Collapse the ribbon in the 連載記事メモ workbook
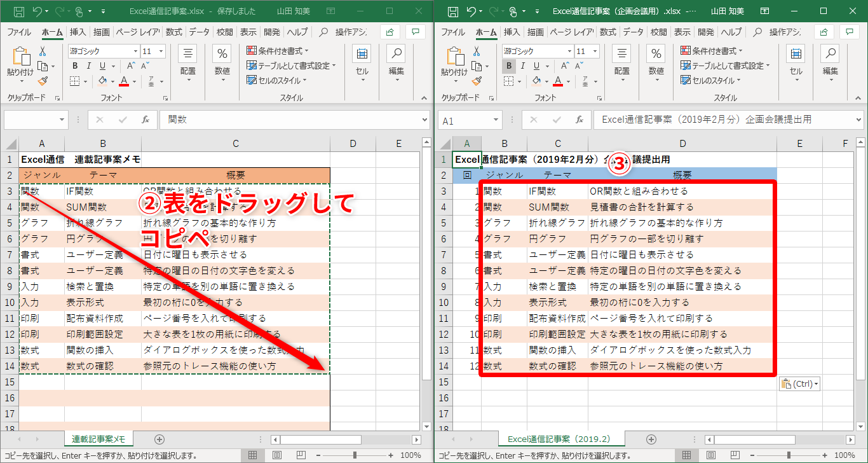Viewport: 868px width, 463px height. point(424,98)
